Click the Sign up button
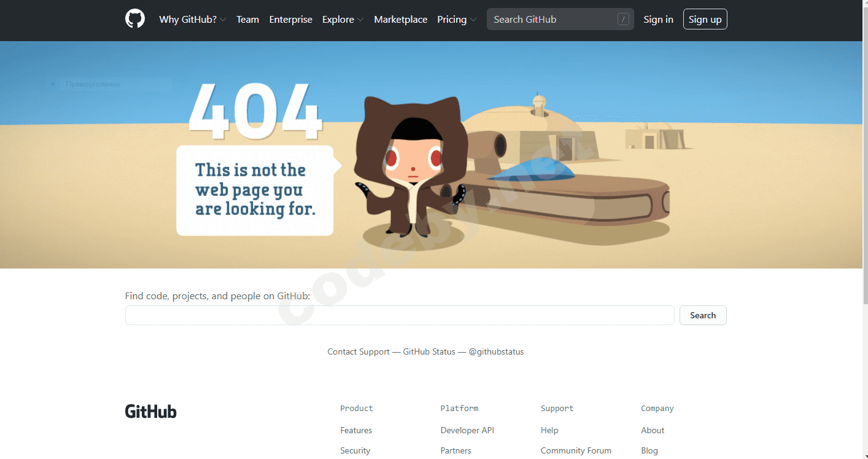 (x=705, y=20)
